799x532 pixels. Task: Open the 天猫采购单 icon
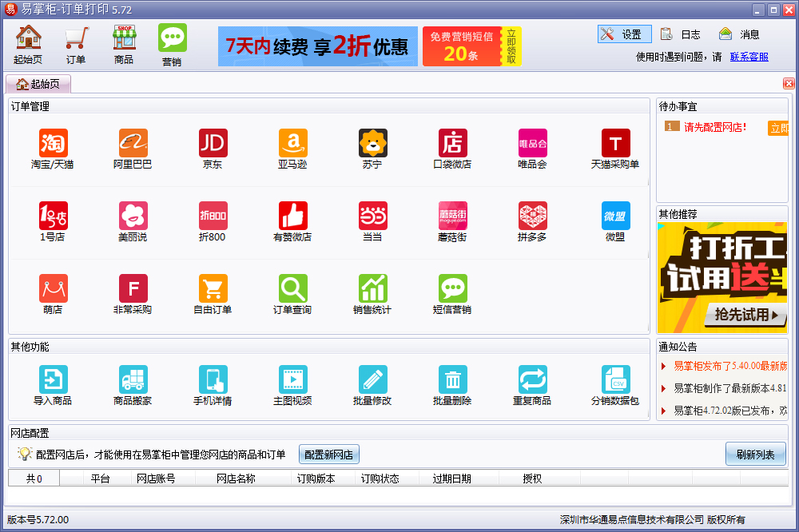point(615,149)
